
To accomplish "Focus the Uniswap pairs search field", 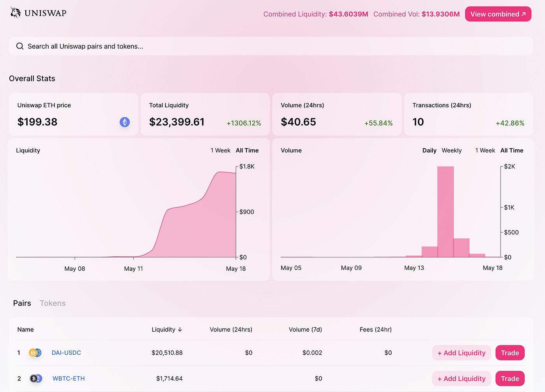I will (271, 46).
